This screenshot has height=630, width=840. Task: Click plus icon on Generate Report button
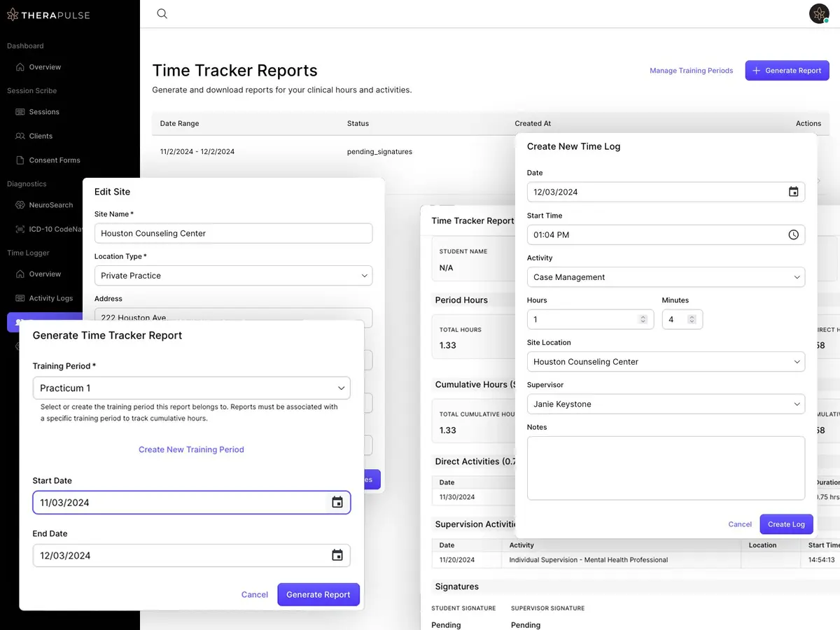coord(756,71)
